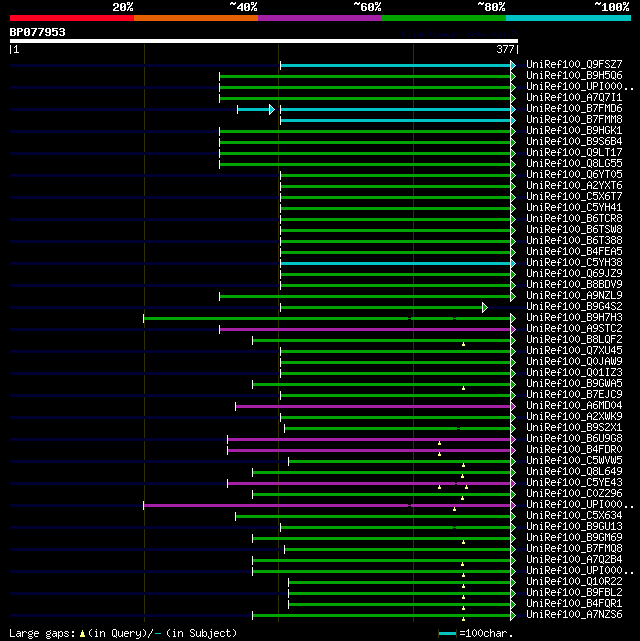Select the UniRef100_B6T388 label
This screenshot has height=641, width=640.
click(574, 241)
